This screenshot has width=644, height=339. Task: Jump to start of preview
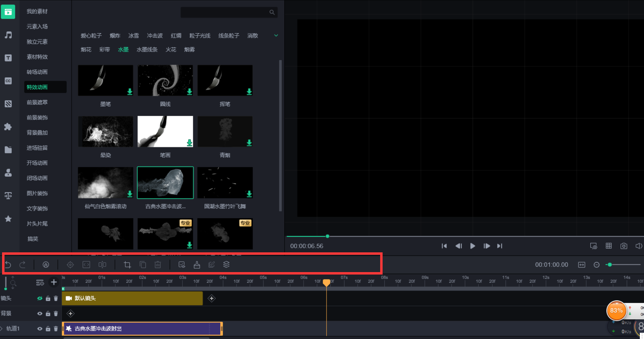coord(444,246)
